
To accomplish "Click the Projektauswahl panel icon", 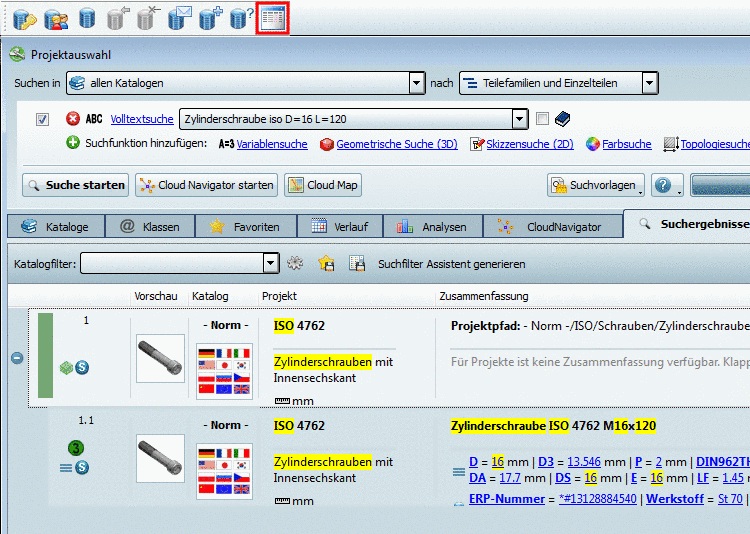I will pos(17,54).
